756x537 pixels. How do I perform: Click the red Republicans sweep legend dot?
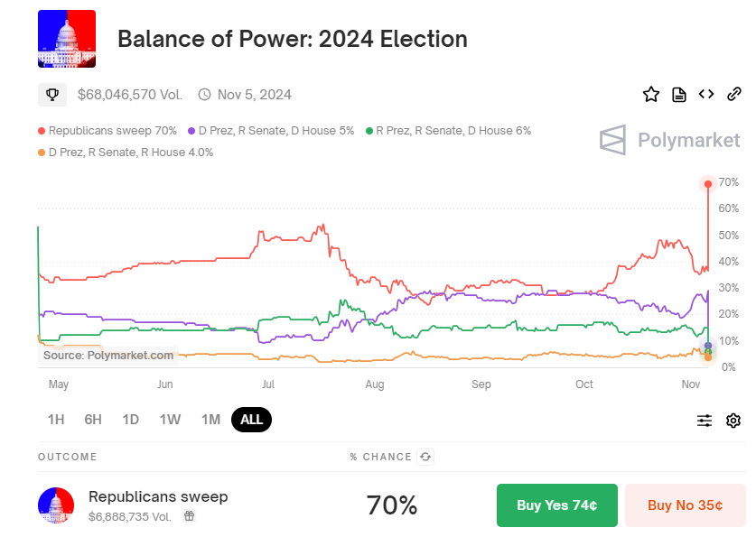(42, 131)
